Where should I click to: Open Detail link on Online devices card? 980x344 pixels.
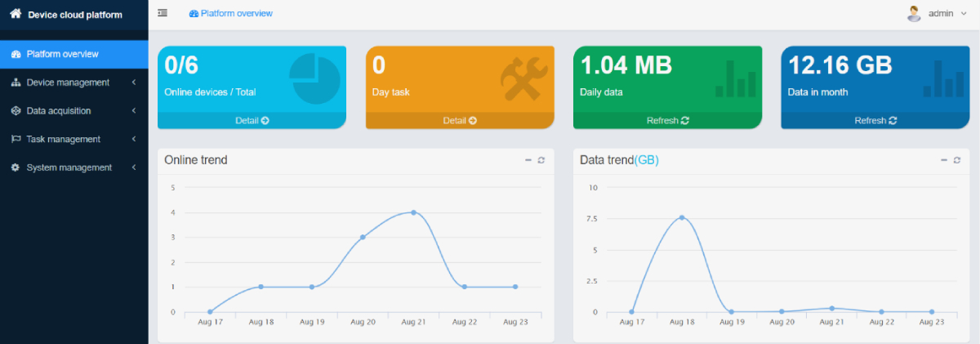pos(252,120)
